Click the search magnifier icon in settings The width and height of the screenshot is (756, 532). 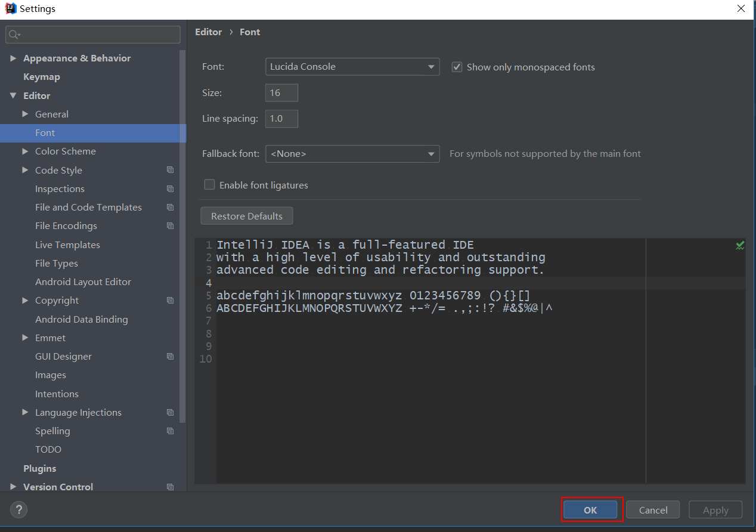[14, 35]
